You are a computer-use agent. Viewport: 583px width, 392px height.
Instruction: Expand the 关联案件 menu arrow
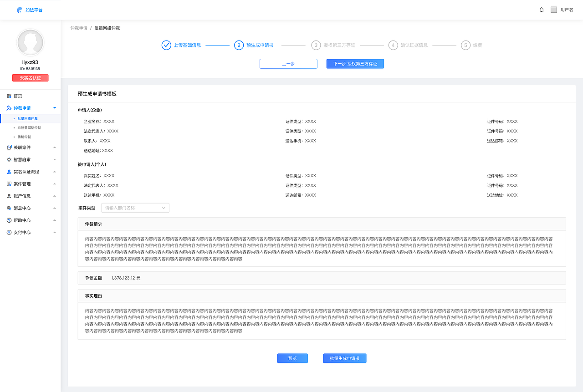(55, 147)
